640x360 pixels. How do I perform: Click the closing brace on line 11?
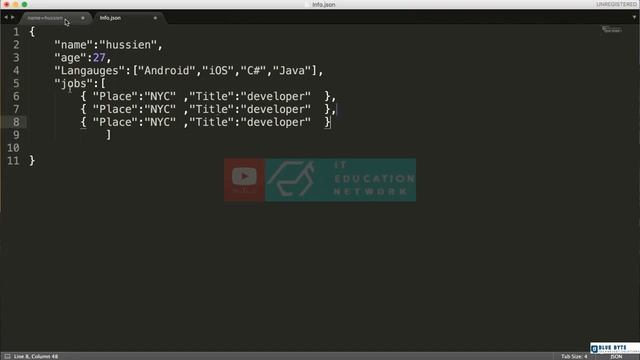(x=32, y=161)
